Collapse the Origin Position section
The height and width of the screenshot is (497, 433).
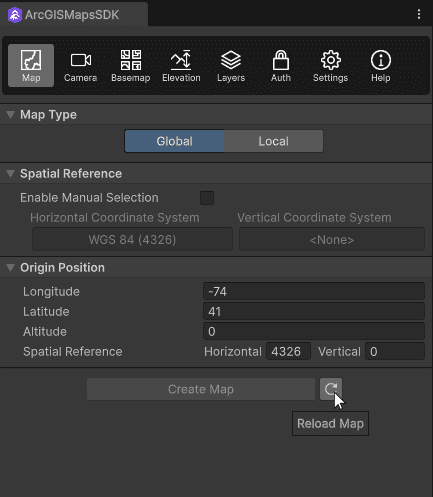pos(11,268)
